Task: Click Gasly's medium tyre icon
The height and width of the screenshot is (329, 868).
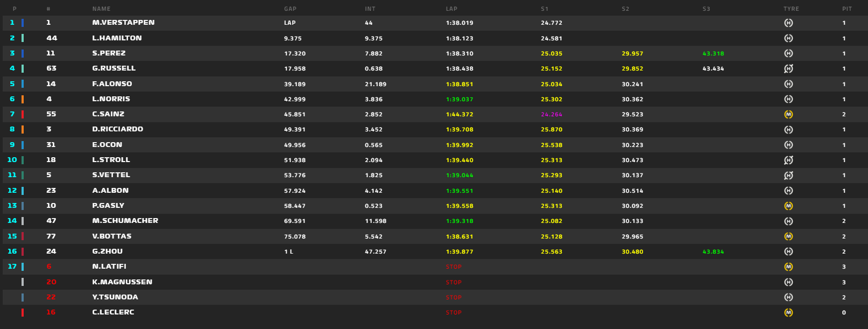Action: pyautogui.click(x=788, y=206)
